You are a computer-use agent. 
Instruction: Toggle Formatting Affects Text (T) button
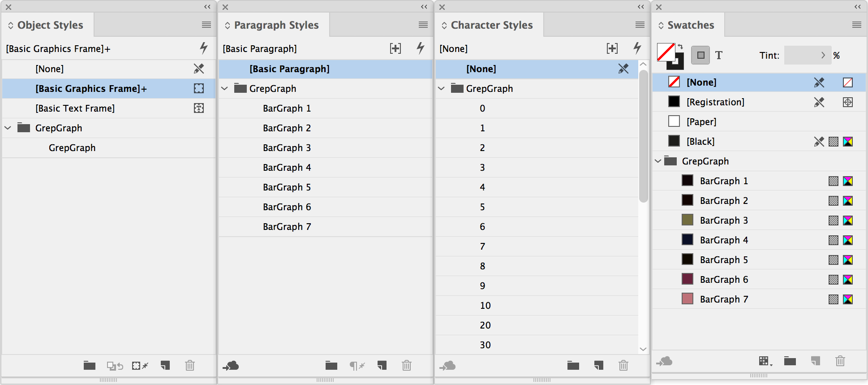click(x=719, y=55)
